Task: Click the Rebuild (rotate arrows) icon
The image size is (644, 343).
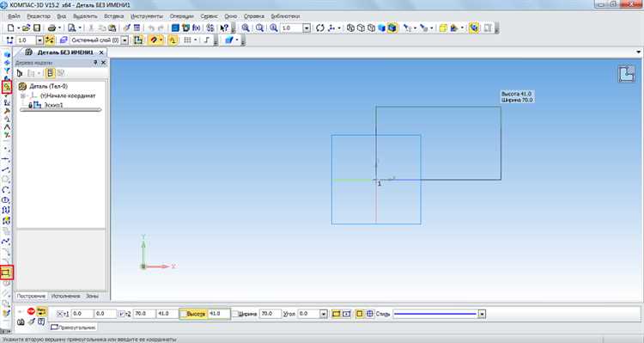Action: coord(320,28)
